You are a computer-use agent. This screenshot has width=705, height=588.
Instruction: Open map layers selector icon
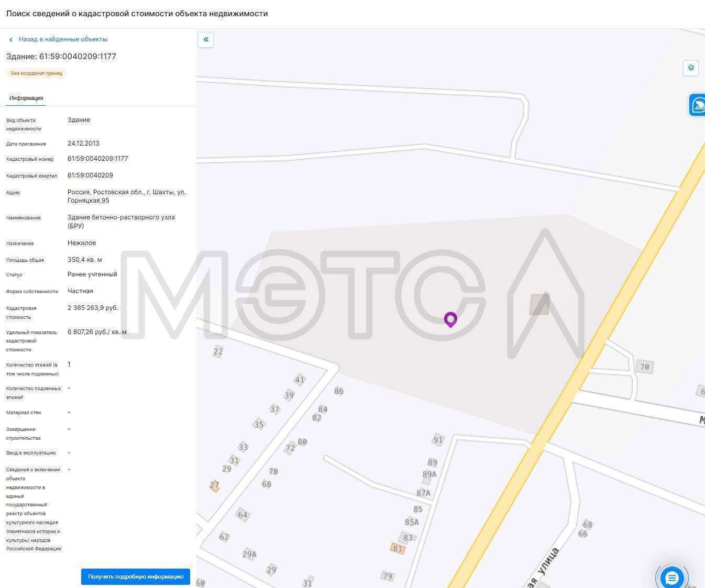pyautogui.click(x=691, y=68)
